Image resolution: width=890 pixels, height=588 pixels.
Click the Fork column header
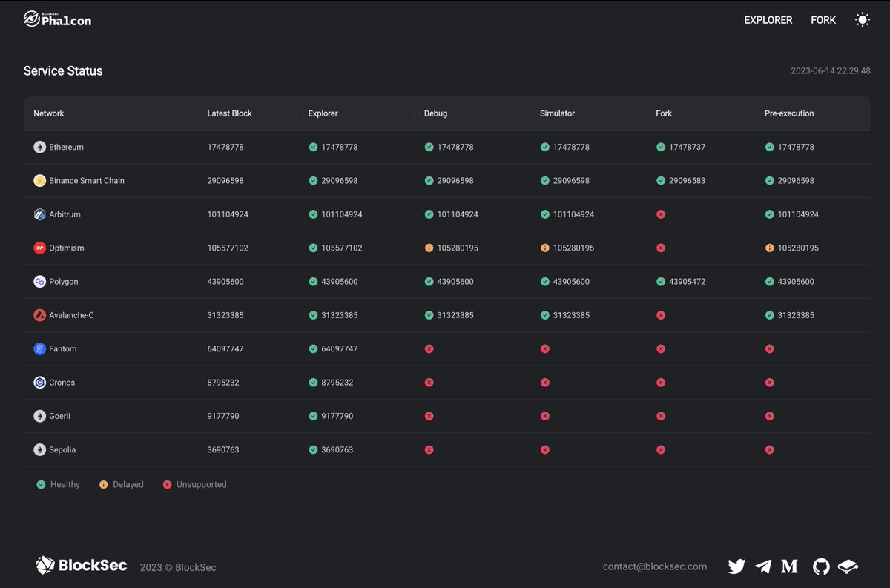coord(664,113)
